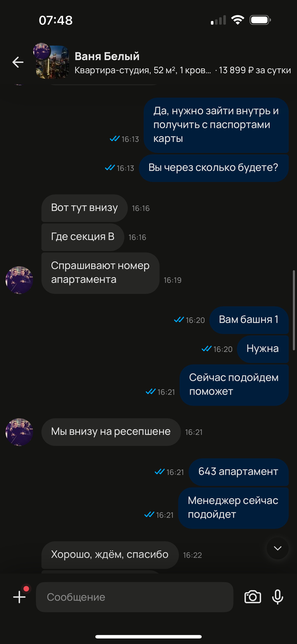Tap the message Где секция В
297x644 pixels.
[83, 236]
